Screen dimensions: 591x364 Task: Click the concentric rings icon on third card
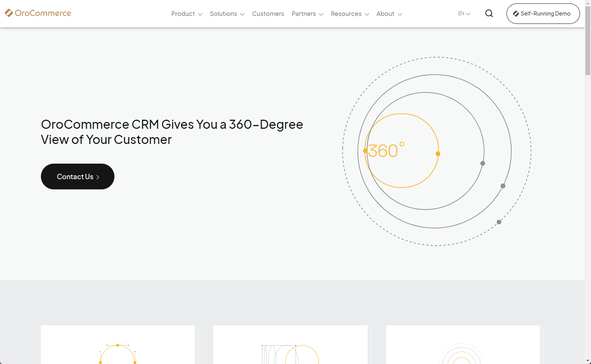[x=461, y=355]
